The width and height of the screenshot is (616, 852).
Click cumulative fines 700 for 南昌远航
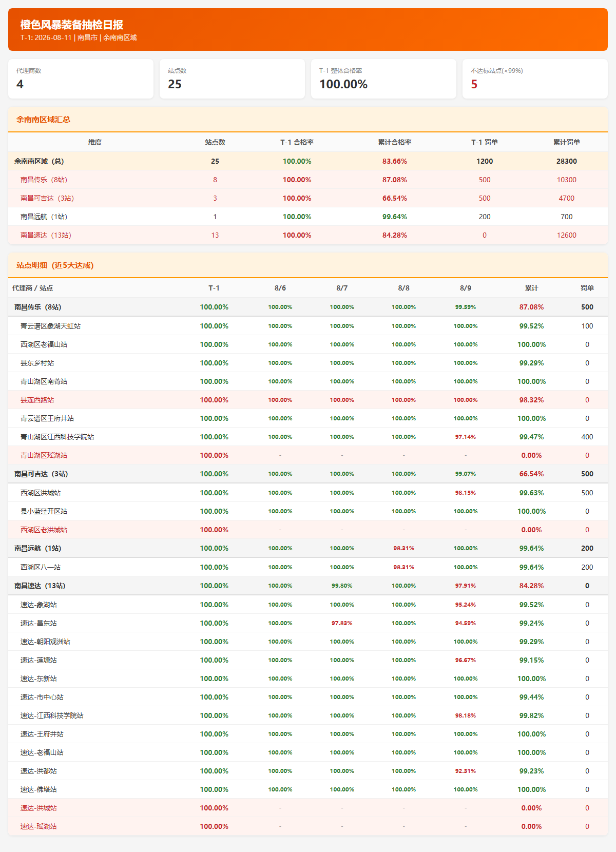(x=567, y=217)
